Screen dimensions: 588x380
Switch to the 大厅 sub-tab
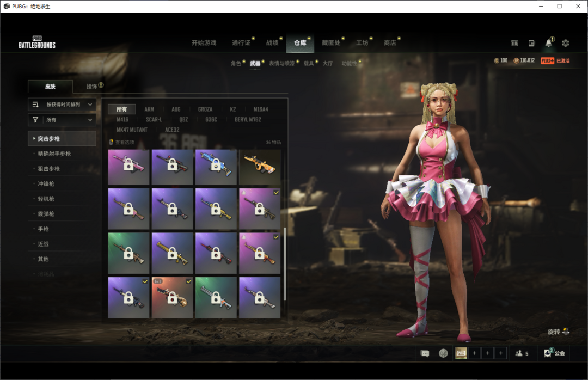click(328, 63)
